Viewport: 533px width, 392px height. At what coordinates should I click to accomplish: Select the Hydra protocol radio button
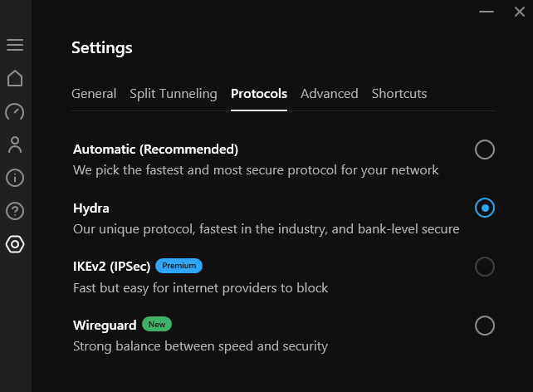click(x=485, y=208)
